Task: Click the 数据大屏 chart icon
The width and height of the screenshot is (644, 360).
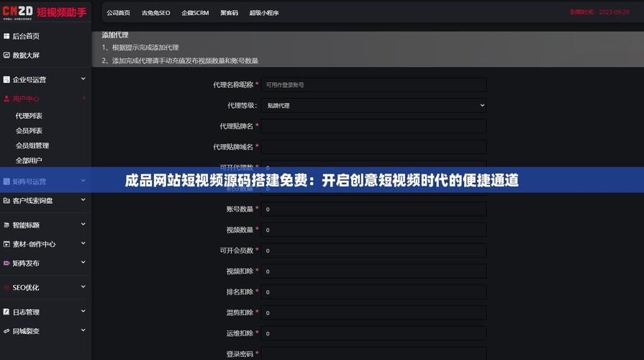Action: [x=6, y=55]
